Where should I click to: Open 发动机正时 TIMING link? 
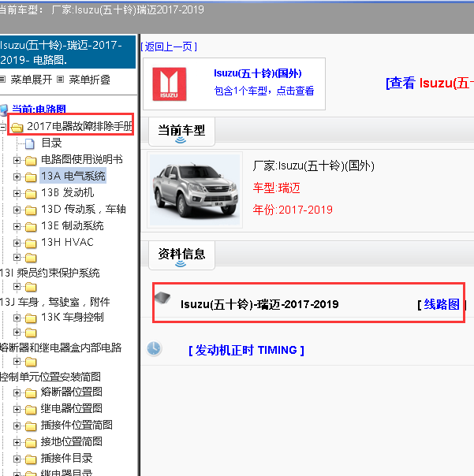[x=246, y=351]
